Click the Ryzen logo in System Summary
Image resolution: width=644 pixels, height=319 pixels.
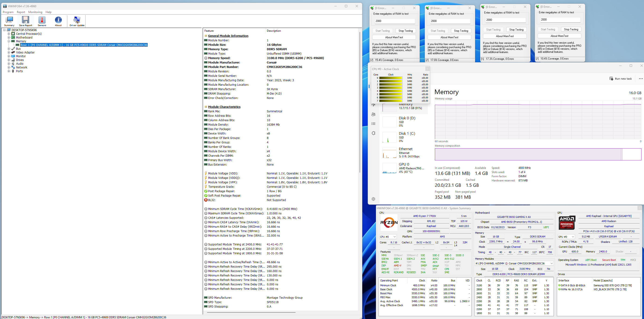coord(389,223)
